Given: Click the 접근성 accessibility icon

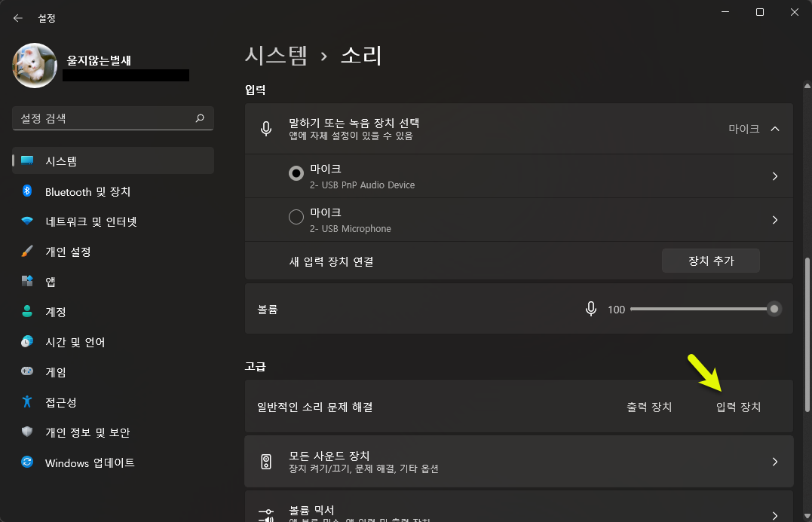Looking at the screenshot, I should [x=27, y=401].
